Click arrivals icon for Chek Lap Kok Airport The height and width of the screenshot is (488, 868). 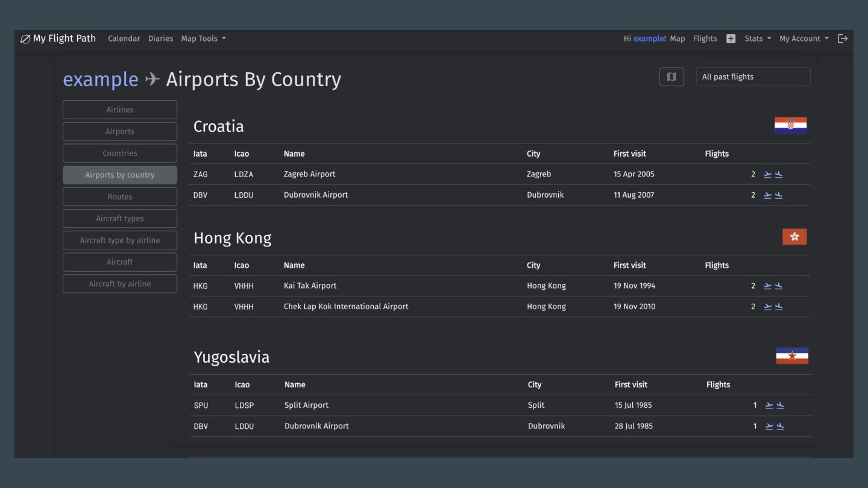click(779, 307)
